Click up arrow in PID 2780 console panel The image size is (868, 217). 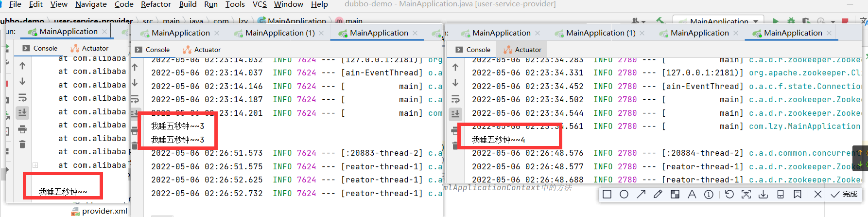pos(455,67)
